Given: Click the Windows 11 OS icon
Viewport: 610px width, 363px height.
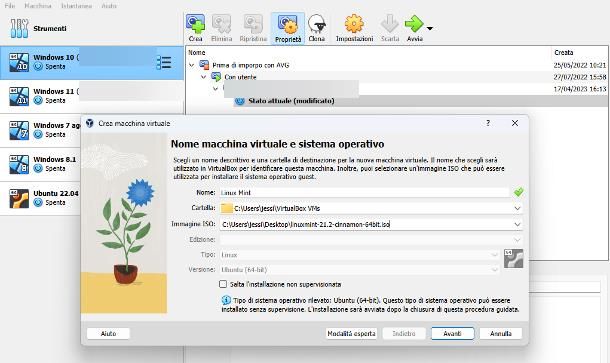Looking at the screenshot, I should click(x=19, y=96).
